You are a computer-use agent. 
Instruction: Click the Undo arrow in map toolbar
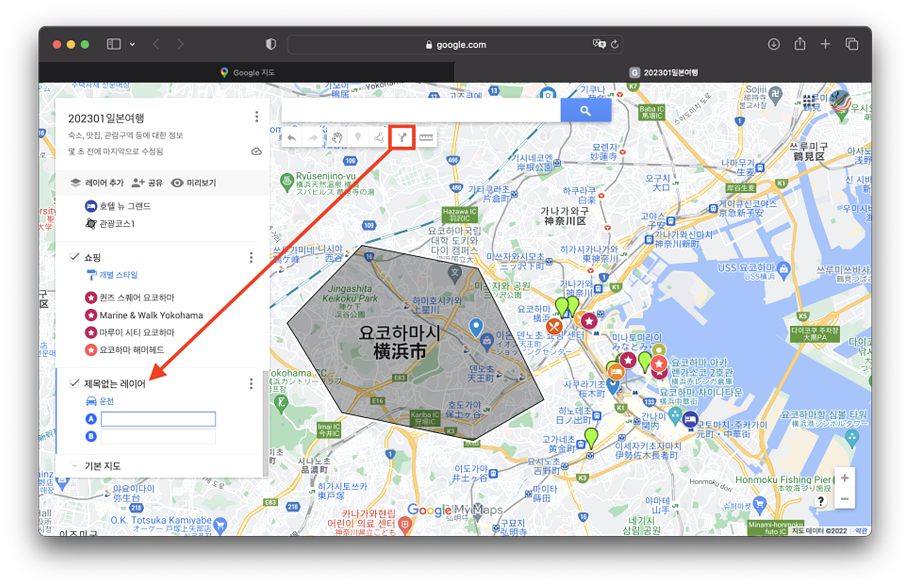pos(292,138)
